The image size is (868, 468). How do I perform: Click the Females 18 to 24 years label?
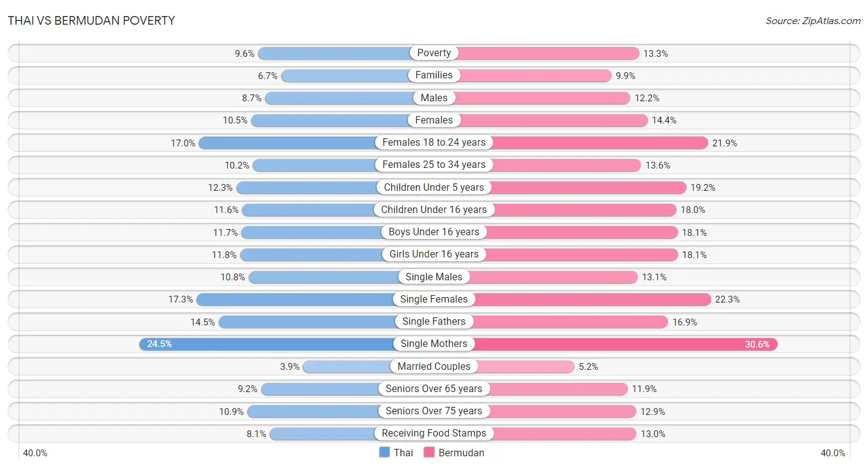434,143
